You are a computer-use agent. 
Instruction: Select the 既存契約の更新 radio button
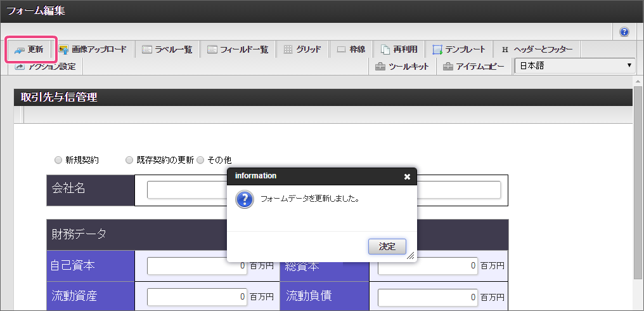[129, 160]
